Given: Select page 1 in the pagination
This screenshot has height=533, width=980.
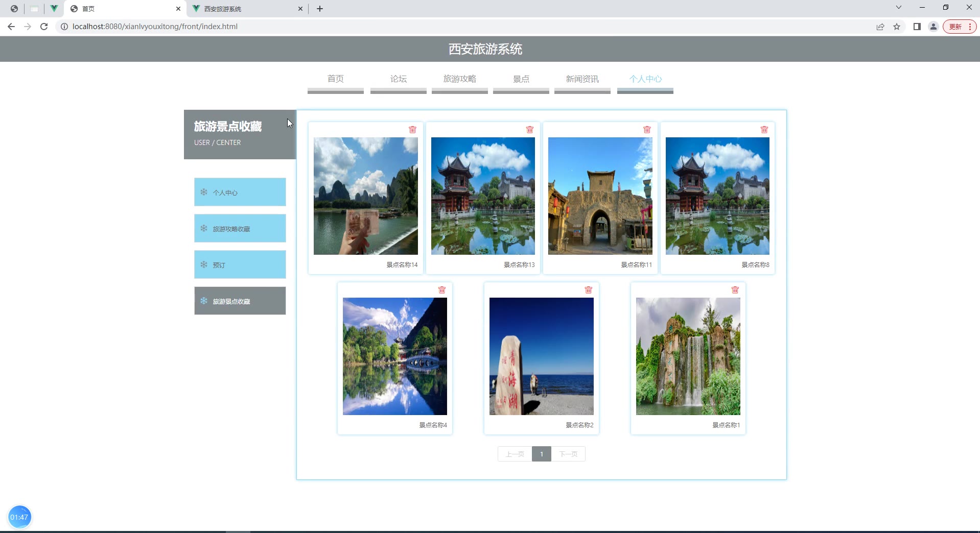Looking at the screenshot, I should (542, 454).
